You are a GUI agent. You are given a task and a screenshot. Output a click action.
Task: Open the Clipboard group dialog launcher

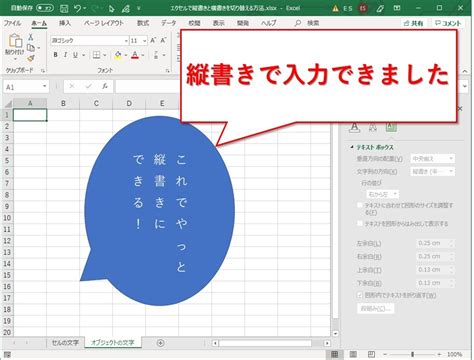(43, 71)
